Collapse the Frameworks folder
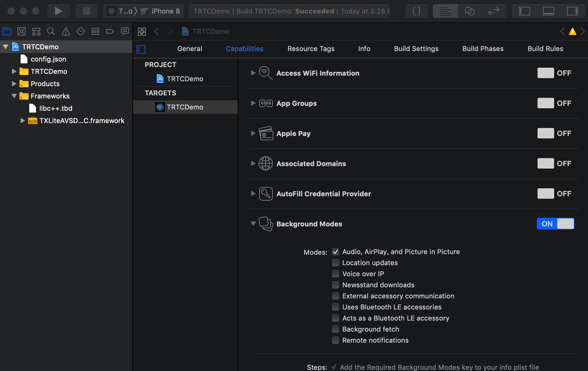 14,96
